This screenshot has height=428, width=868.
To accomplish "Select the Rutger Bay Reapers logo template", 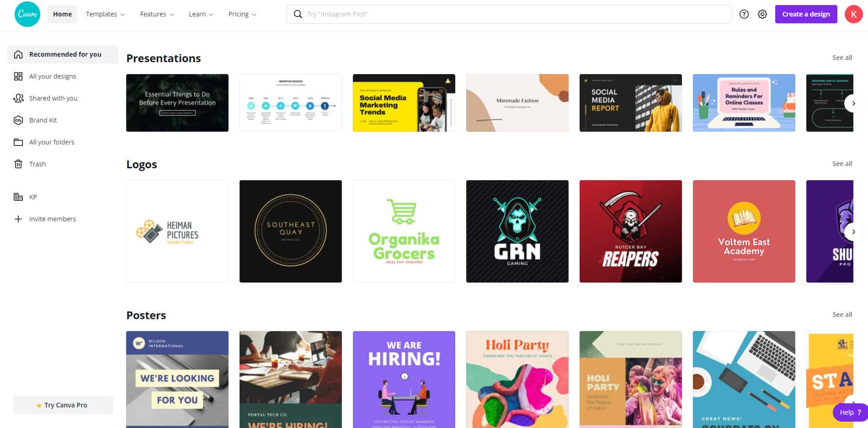I will (631, 231).
